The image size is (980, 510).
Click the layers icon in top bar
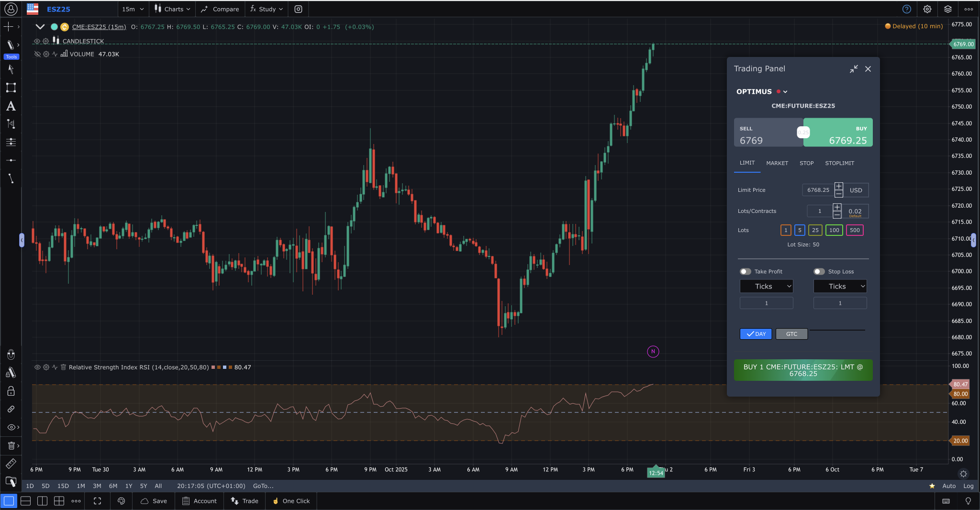click(x=947, y=9)
